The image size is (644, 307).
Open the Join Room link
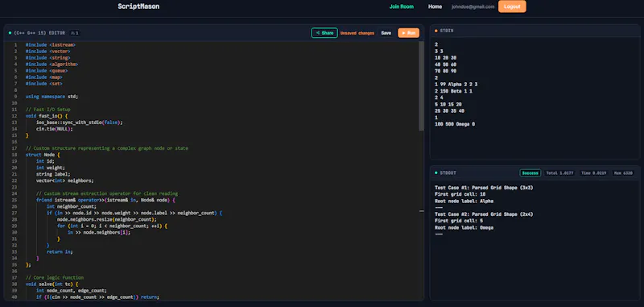(401, 6)
